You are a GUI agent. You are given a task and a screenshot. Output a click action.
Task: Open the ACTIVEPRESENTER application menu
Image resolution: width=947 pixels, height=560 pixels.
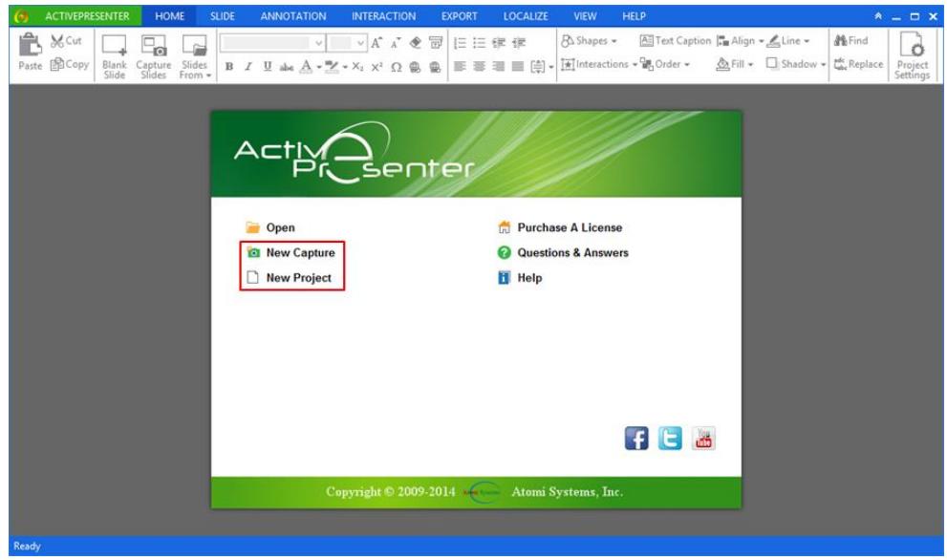75,16
